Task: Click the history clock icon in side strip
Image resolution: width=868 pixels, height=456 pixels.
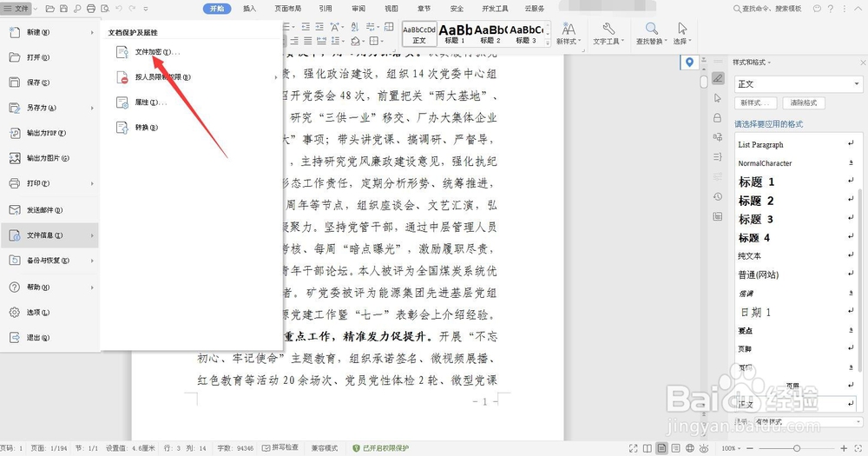Action: tap(718, 196)
